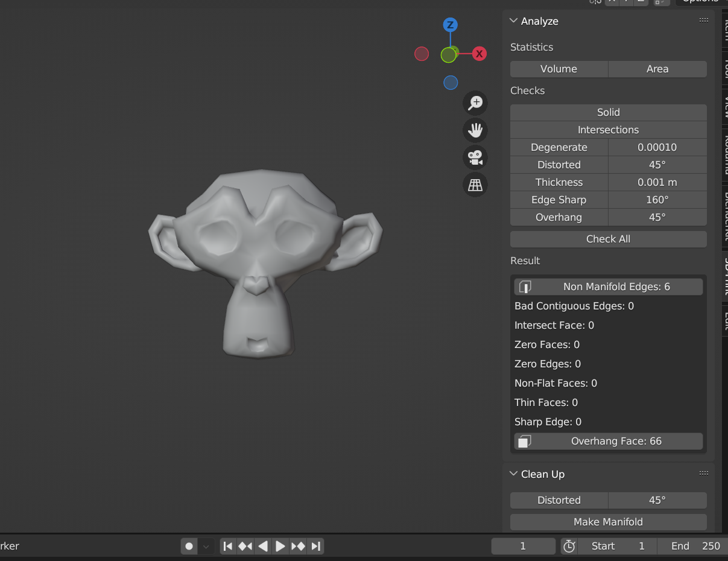Edit Distorted angle 45° in Checks

click(x=657, y=165)
